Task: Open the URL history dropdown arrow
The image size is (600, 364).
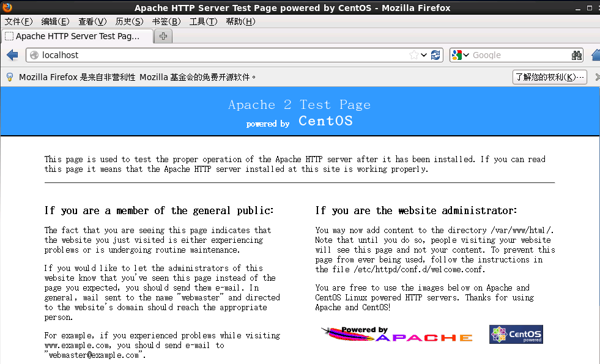Action: coord(424,55)
